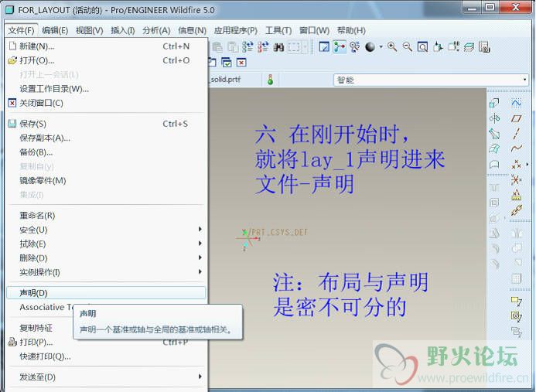Expand the 安全(U) submenu
The height and width of the screenshot is (392, 536).
106,230
